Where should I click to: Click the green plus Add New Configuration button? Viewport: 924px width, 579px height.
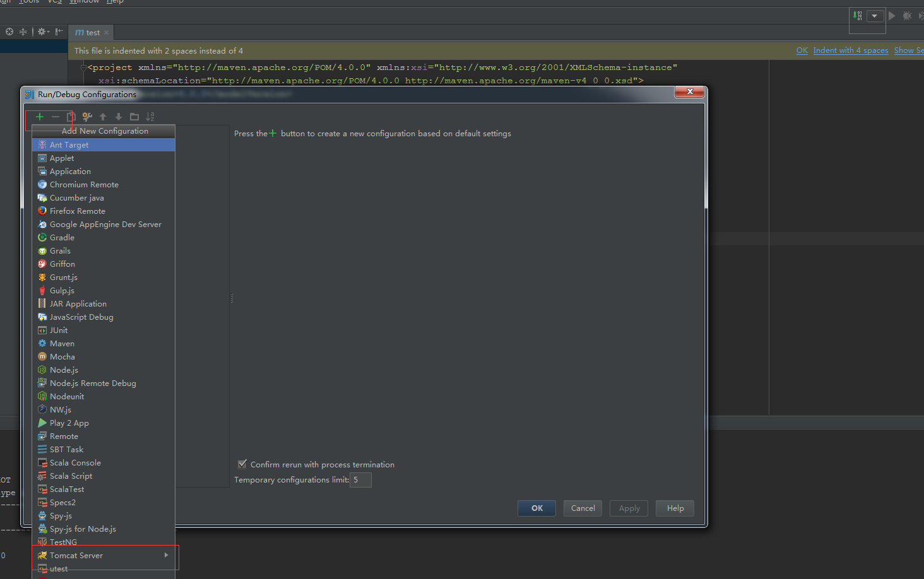tap(40, 117)
